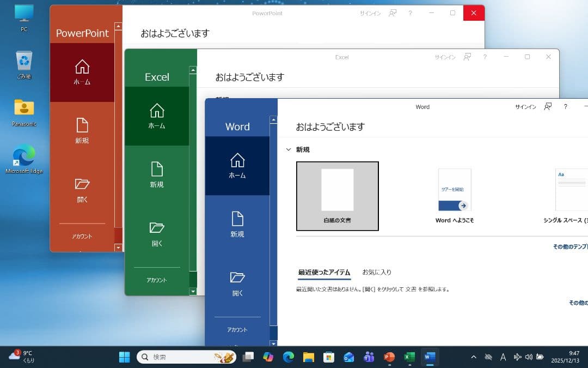Open the Windows Start menu
The image size is (588, 368).
[x=124, y=357]
